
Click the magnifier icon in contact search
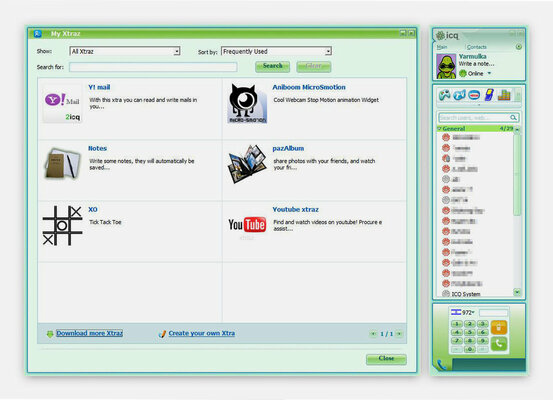pyautogui.click(x=513, y=117)
